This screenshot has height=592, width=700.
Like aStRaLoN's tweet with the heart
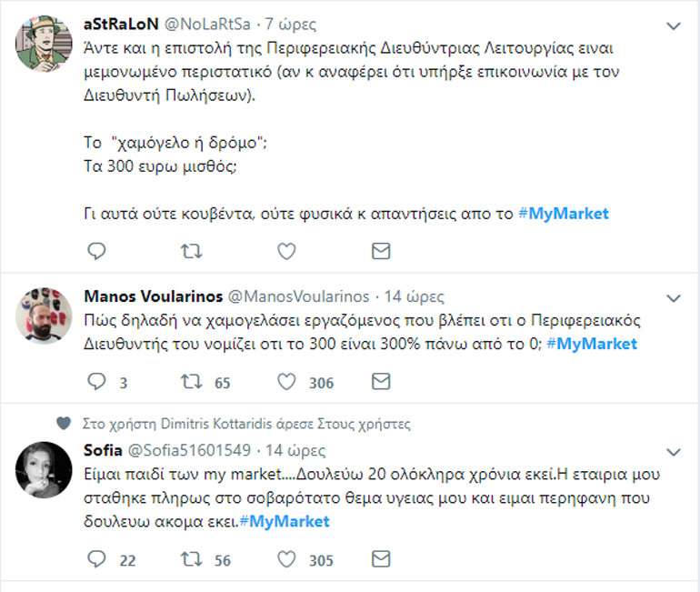[x=286, y=250]
